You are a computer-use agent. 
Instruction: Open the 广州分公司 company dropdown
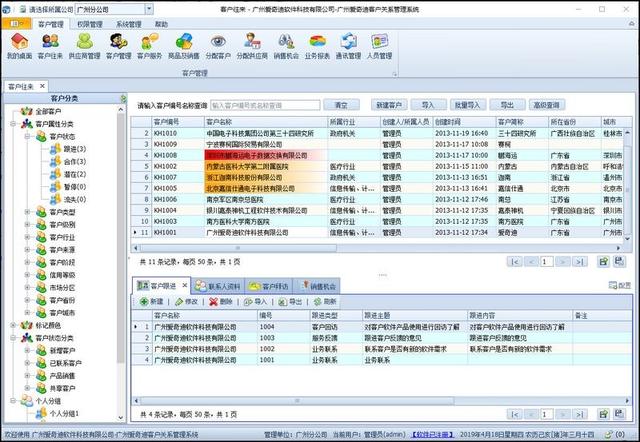coord(149,9)
